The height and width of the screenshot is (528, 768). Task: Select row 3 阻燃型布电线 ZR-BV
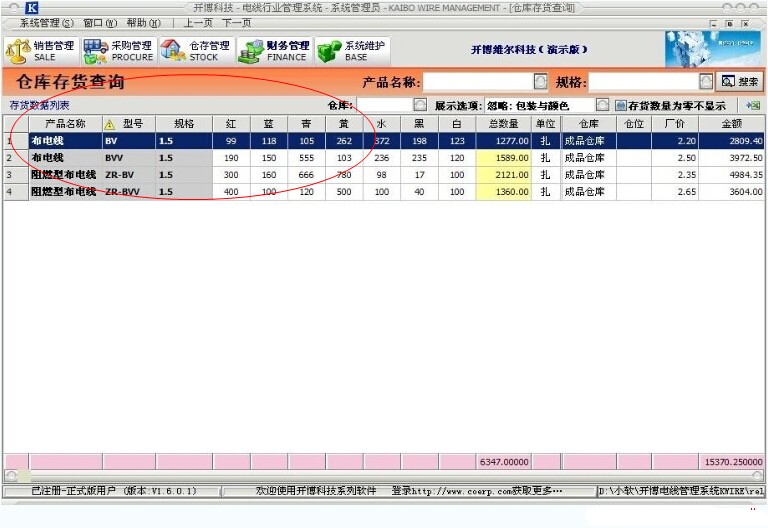[384, 175]
